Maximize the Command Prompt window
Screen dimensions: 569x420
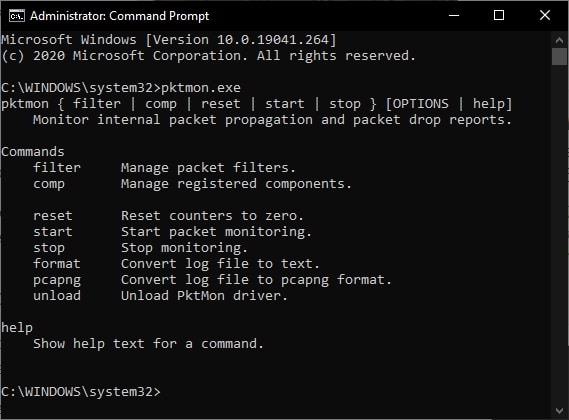click(x=499, y=15)
